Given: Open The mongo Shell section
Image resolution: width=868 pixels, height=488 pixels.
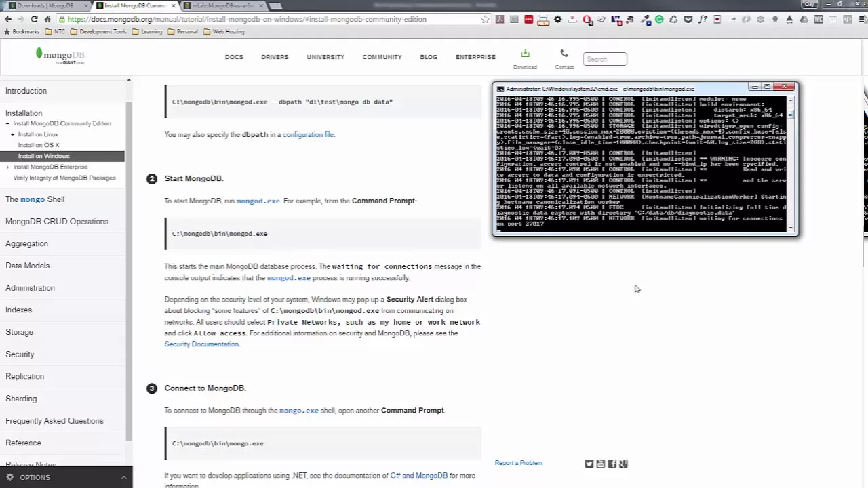Looking at the screenshot, I should [x=35, y=199].
